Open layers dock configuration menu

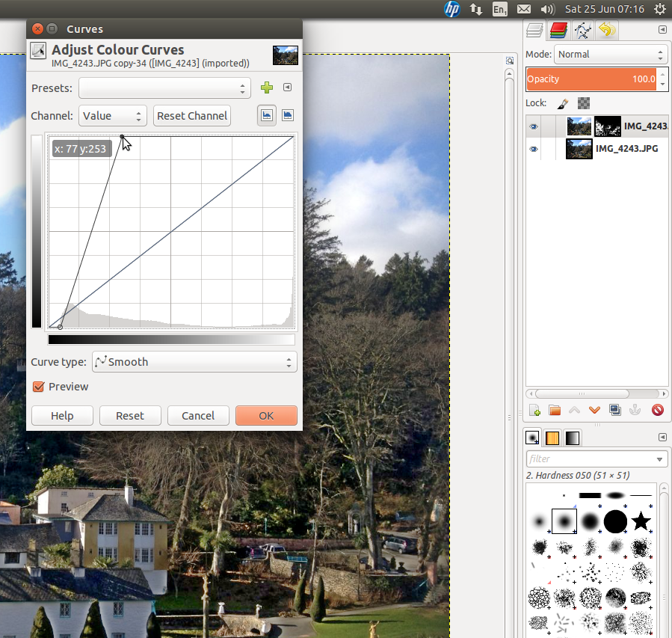point(662,30)
